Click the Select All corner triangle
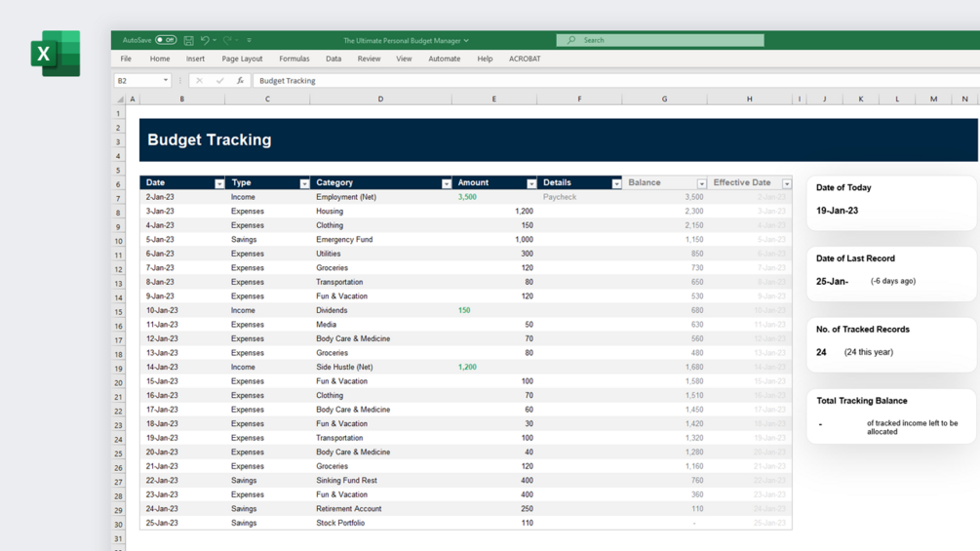Image resolution: width=980 pixels, height=551 pixels. point(119,98)
